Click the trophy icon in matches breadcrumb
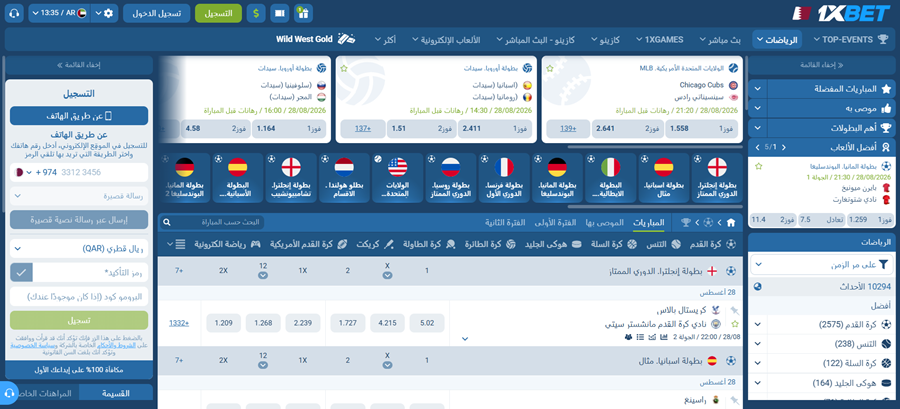This screenshot has width=900, height=409. (x=686, y=222)
